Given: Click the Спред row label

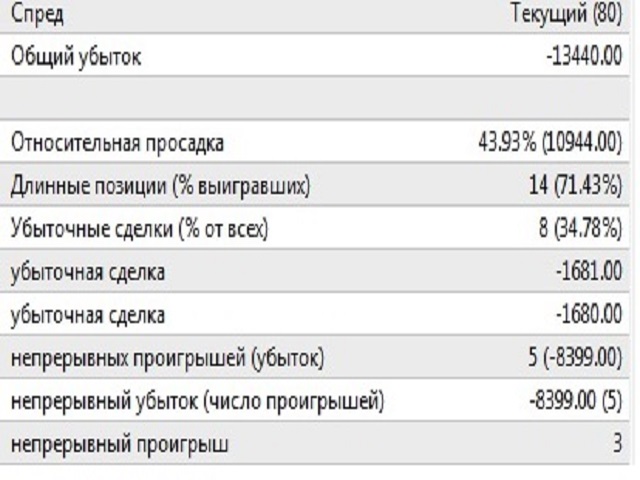Looking at the screenshot, I should (x=37, y=15).
